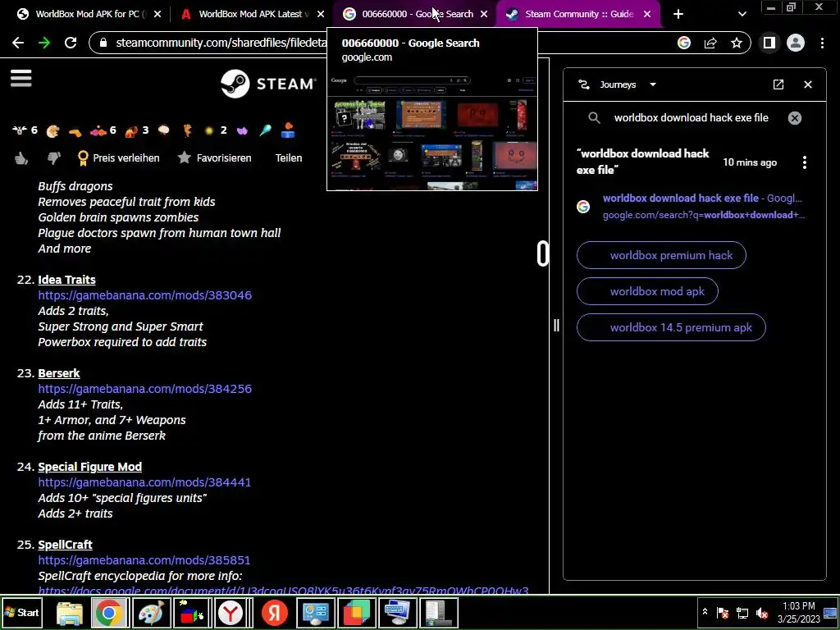
Task: Click the Google Search tab preview thumbnail
Action: (x=432, y=130)
